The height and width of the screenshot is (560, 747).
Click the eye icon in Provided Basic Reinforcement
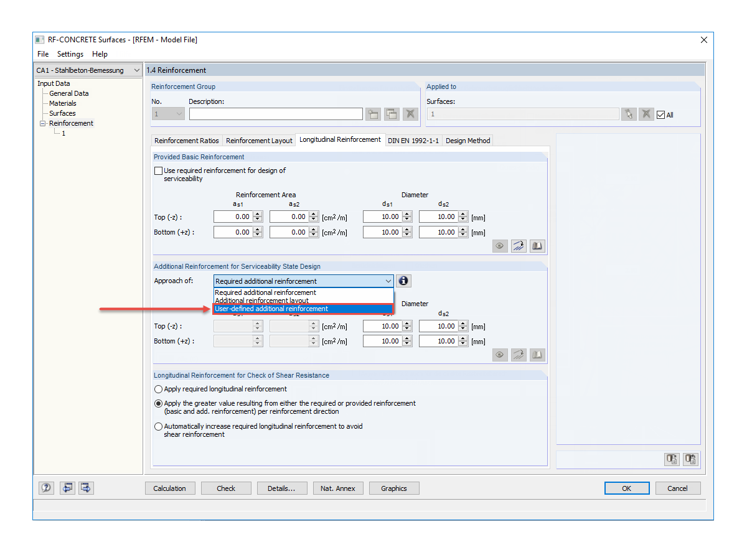click(x=500, y=246)
